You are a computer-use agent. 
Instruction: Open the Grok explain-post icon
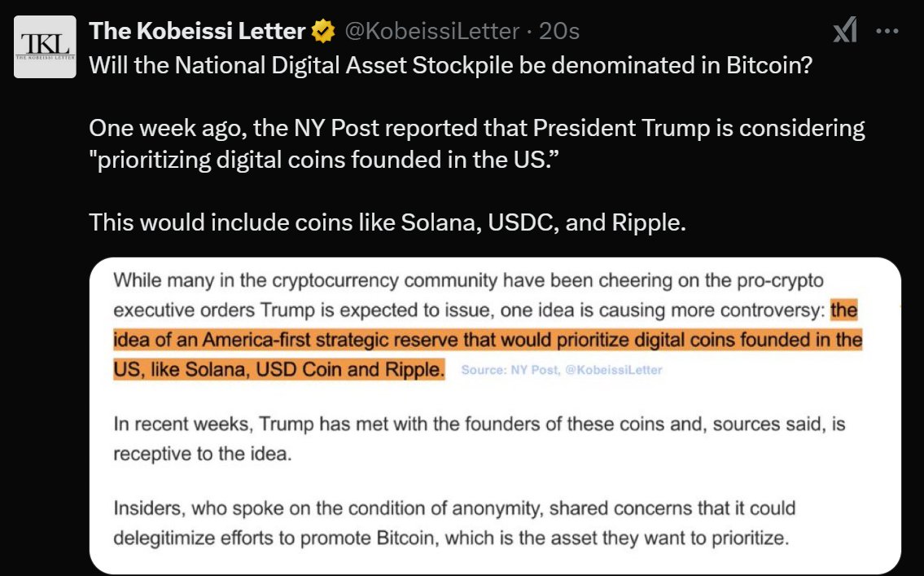pyautogui.click(x=845, y=30)
